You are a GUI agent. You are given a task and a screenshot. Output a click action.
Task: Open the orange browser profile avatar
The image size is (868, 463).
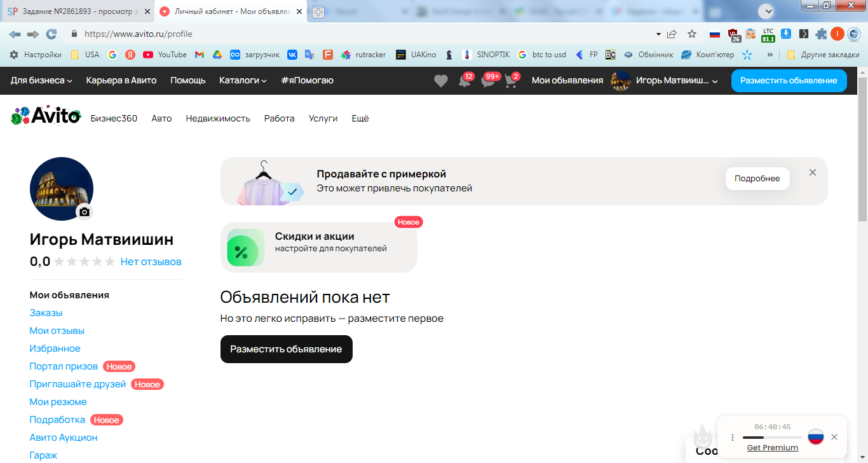(837, 34)
